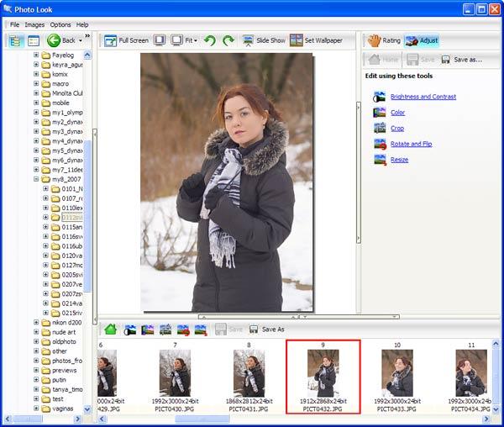Open the Help menu
Screen dimensions: 504x427
click(x=82, y=24)
